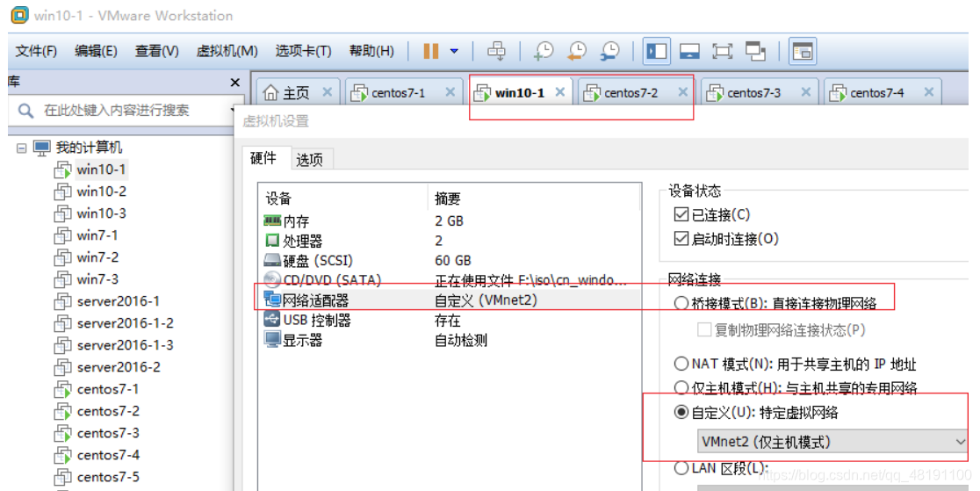Viewport: 980px width, 491px height.
Task: Select the 桥接模式(B) radio button
Action: point(681,303)
